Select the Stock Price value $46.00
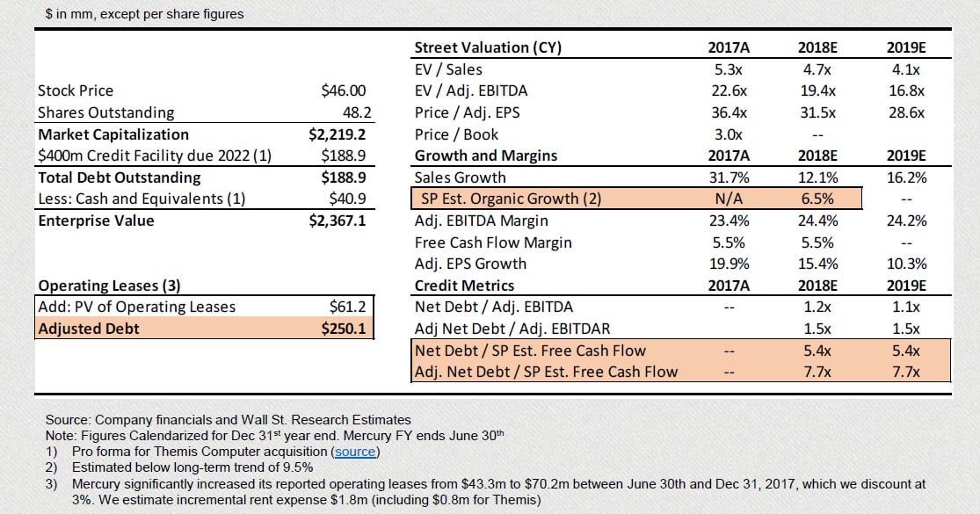980x514 pixels. click(x=344, y=90)
